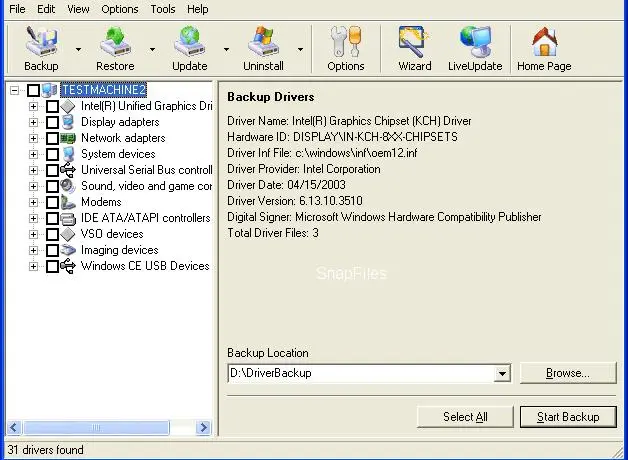Open the Options wrench icon
This screenshot has width=628, height=460.
[x=346, y=41]
